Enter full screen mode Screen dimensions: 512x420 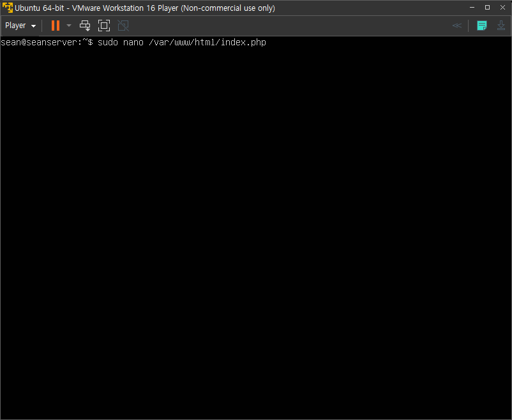(104, 26)
